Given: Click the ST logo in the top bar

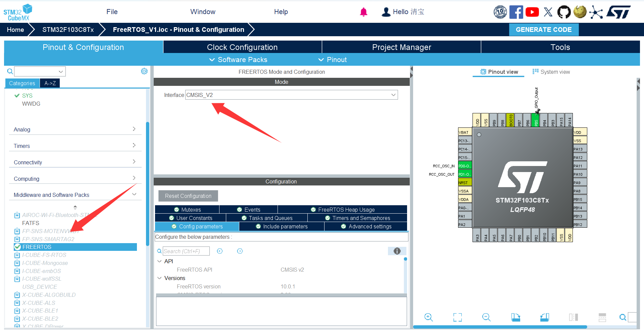Looking at the screenshot, I should tap(619, 12).
